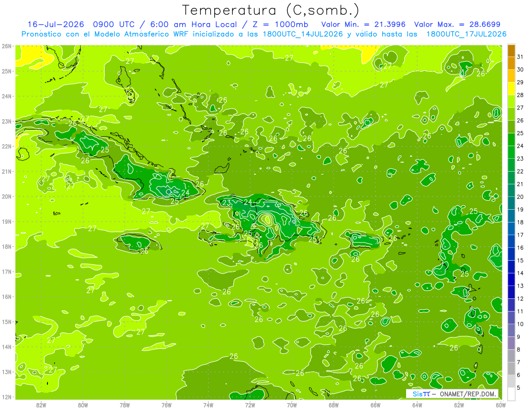Click the '60W' longitude axis label
The width and height of the screenshot is (532, 411).
point(501,405)
